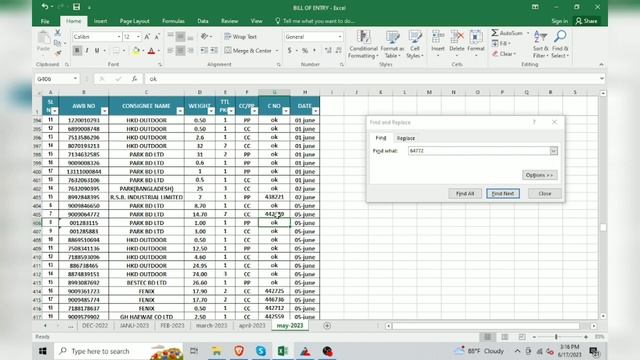Select the Format Painter brush

click(x=58, y=53)
